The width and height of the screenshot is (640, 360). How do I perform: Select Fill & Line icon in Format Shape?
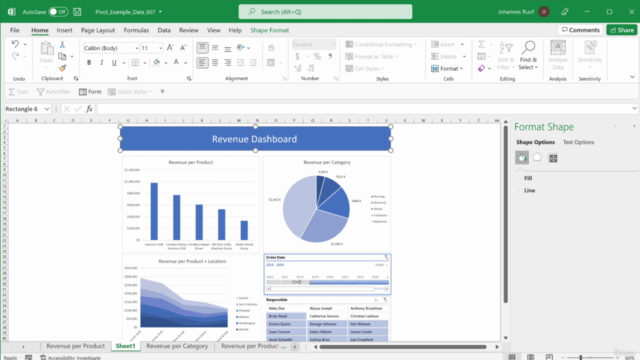(x=522, y=158)
